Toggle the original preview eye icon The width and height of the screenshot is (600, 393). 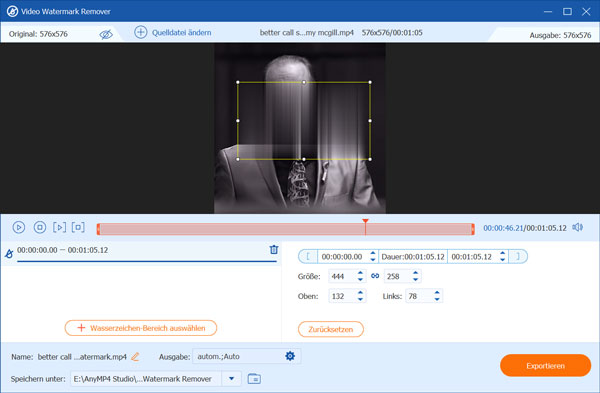tap(106, 34)
